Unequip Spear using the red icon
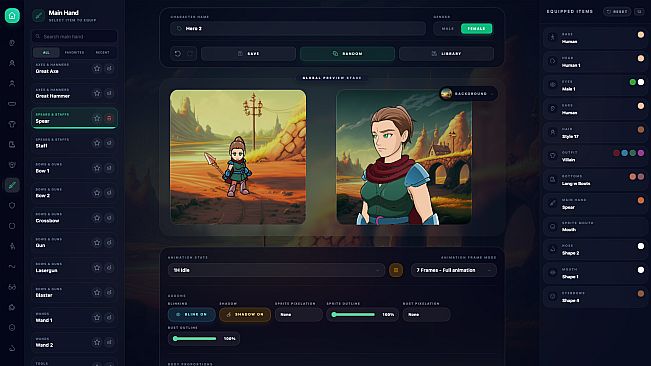Viewport: 651px width, 366px height. [109, 118]
